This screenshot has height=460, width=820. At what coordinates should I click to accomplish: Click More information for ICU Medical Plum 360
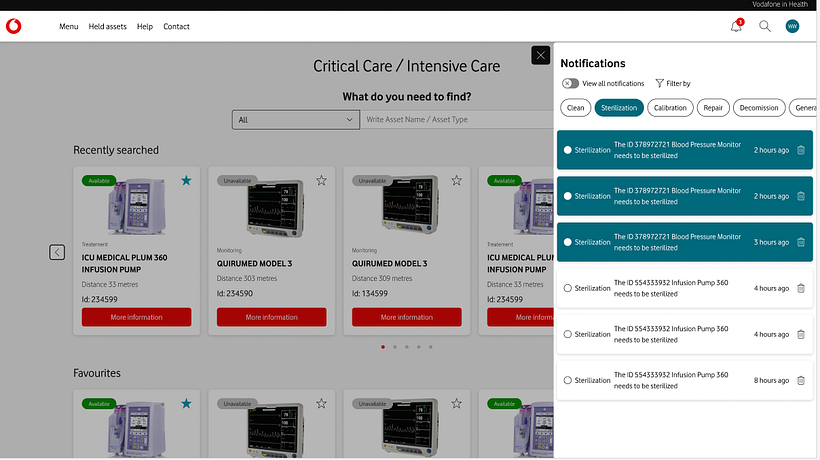tap(136, 317)
